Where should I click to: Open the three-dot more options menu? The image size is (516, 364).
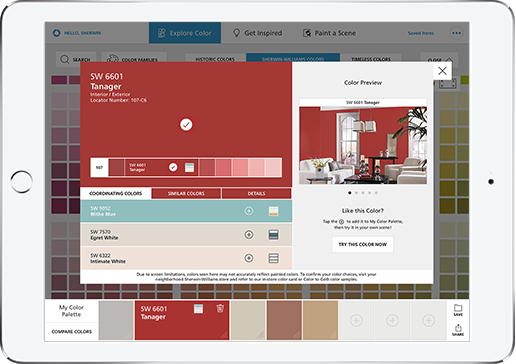(456, 33)
